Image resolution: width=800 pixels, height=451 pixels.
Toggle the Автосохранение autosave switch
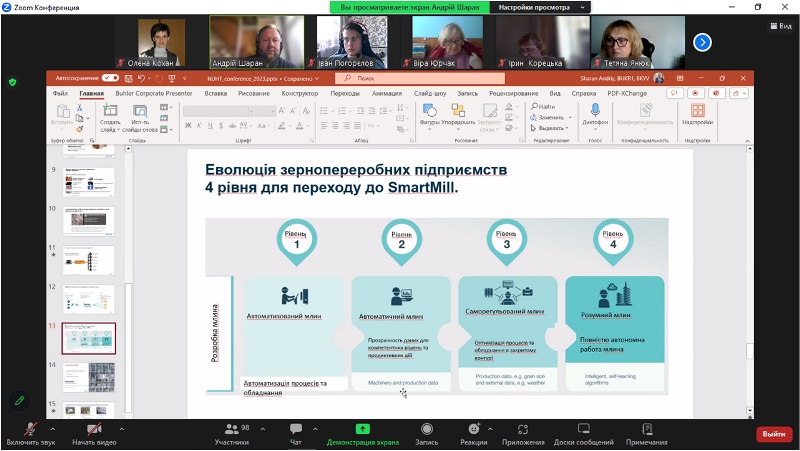[110, 77]
